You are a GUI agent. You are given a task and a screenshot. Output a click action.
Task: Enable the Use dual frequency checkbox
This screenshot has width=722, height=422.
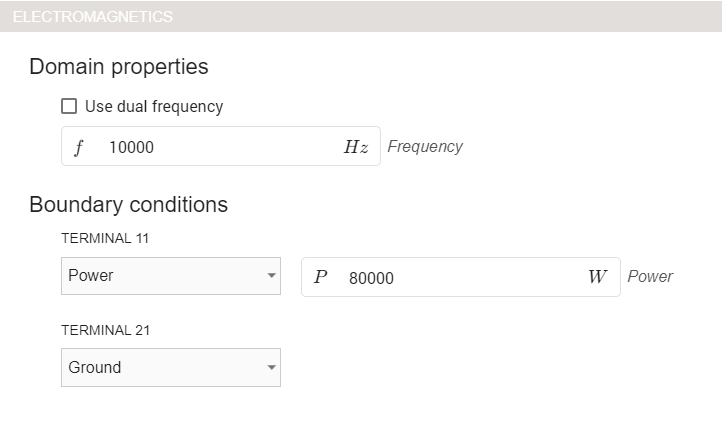point(69,106)
